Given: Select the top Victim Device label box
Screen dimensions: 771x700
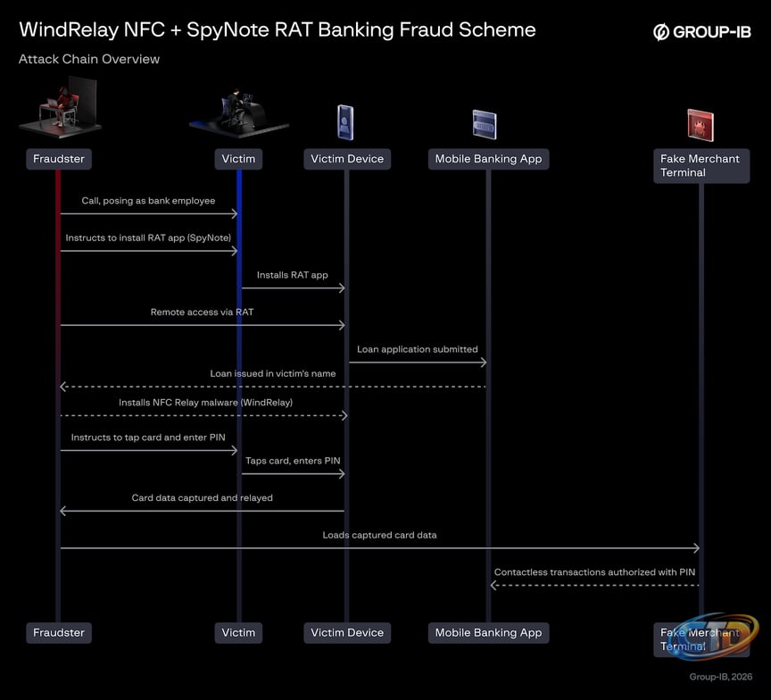Looking at the screenshot, I should (x=347, y=159).
